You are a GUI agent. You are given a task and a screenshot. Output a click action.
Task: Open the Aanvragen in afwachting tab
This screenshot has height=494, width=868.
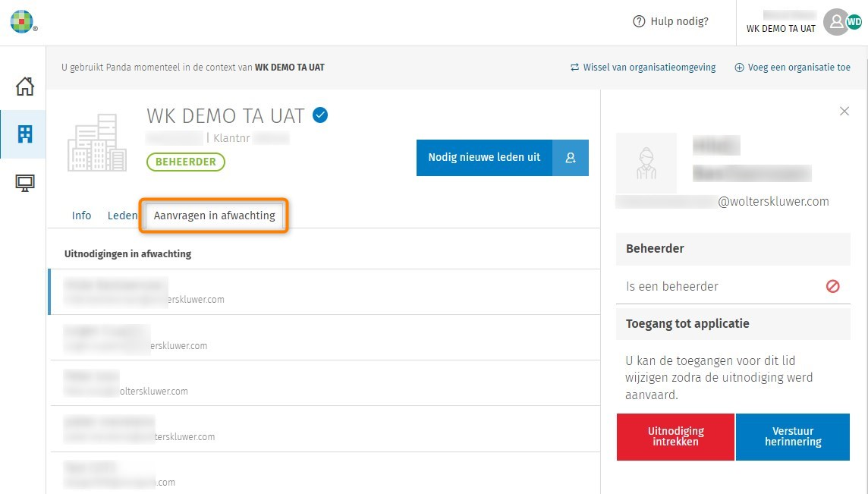(214, 216)
